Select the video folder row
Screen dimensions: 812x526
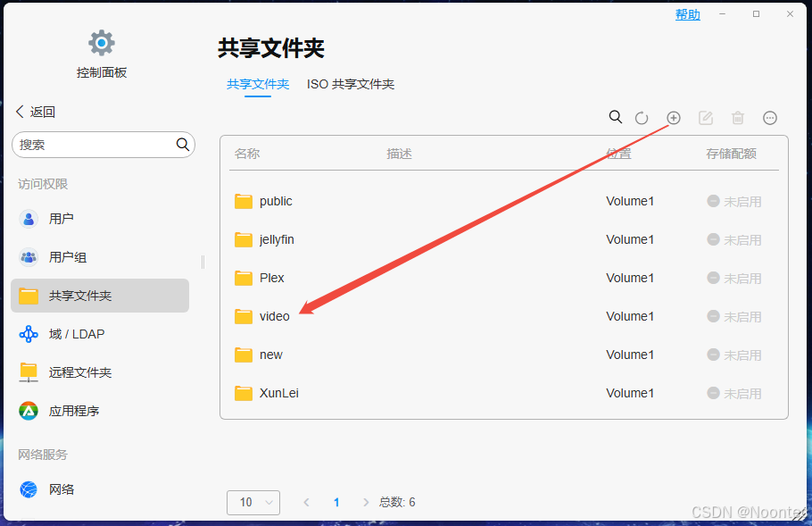pos(504,316)
